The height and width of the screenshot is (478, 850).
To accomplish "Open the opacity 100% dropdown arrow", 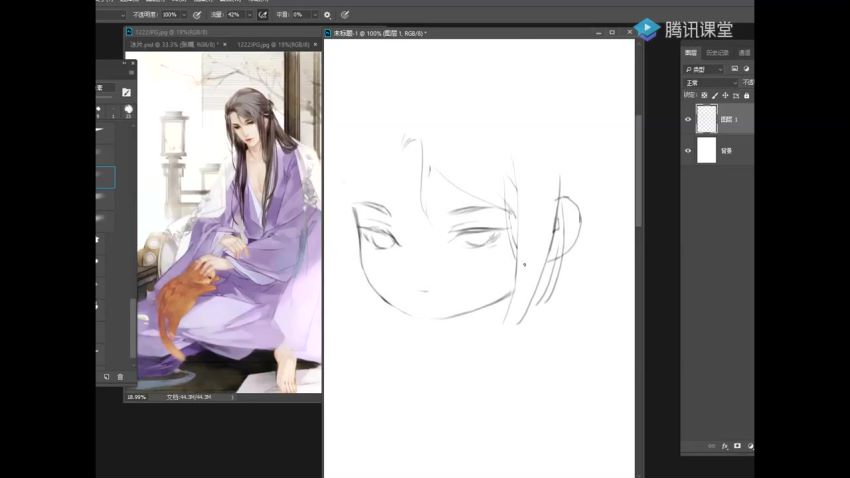I will point(184,15).
